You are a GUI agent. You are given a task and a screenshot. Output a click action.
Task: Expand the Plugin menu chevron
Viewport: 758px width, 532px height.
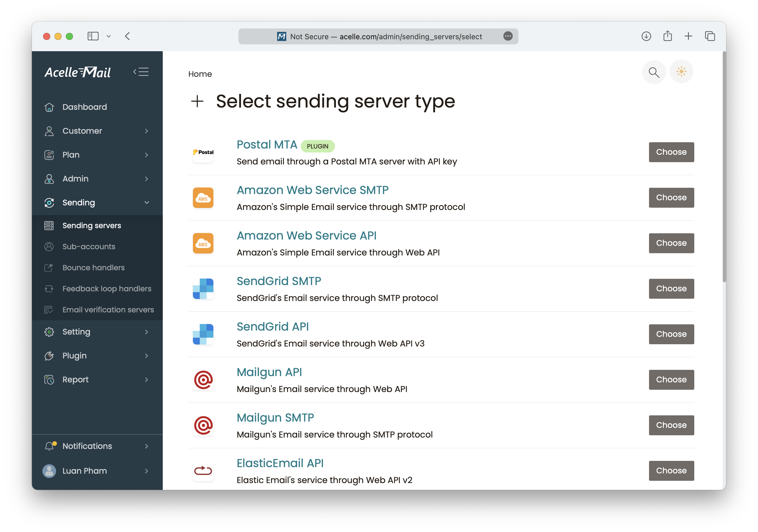pyautogui.click(x=147, y=356)
